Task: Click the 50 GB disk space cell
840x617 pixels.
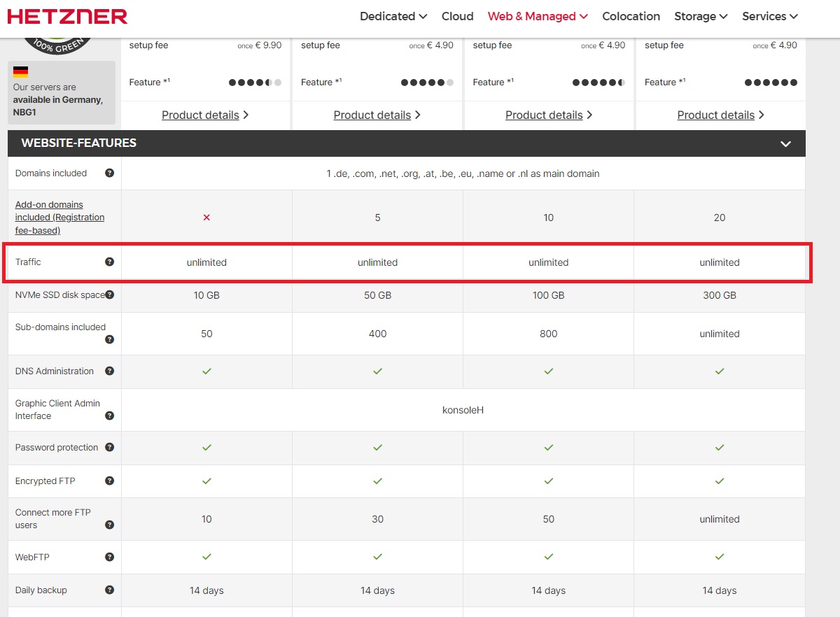Action: click(x=377, y=295)
